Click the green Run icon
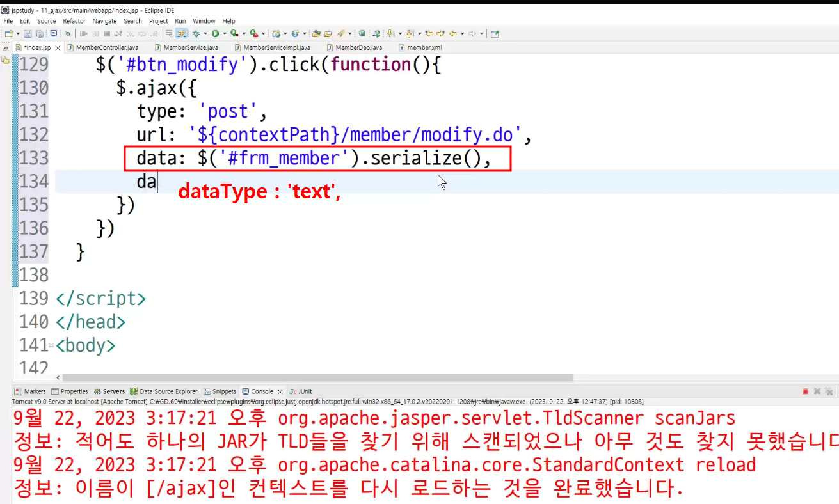 pyautogui.click(x=216, y=33)
